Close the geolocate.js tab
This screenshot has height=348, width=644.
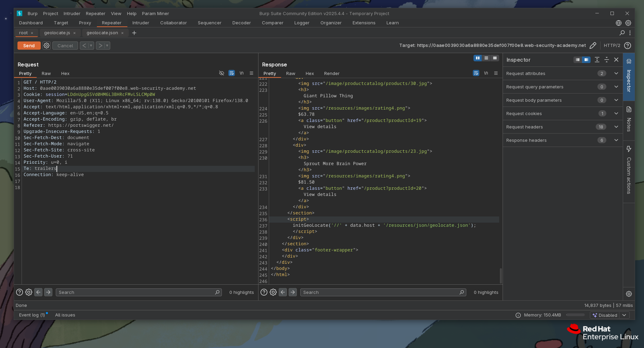(74, 33)
